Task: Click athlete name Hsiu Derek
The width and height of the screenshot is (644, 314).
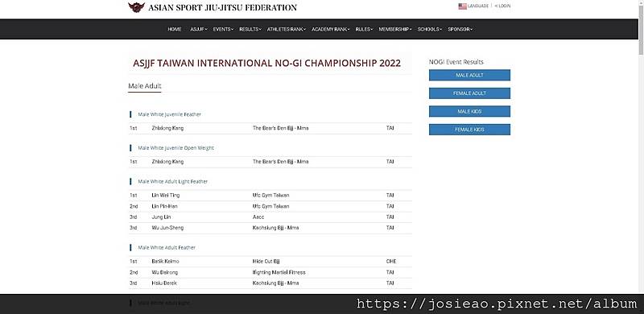Action: point(164,283)
